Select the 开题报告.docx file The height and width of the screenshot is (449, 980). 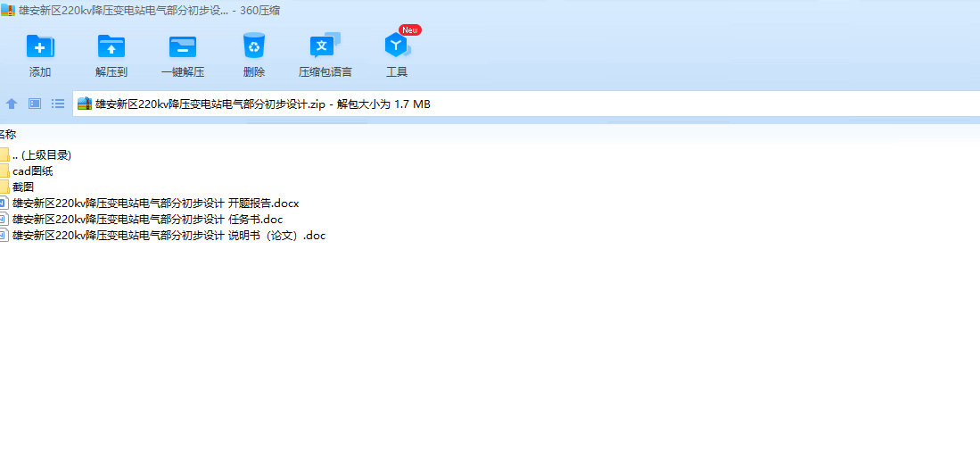150,204
